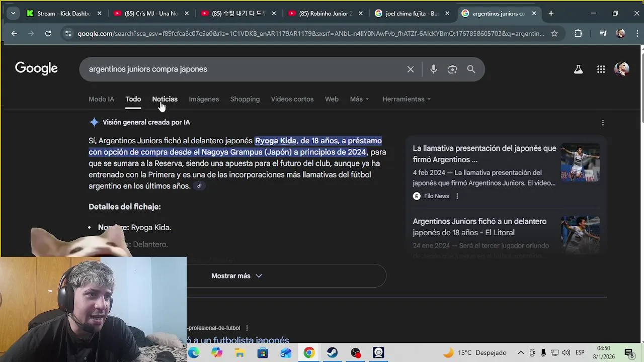Switch to the Web results tab
This screenshot has height=362, width=644.
click(x=332, y=99)
